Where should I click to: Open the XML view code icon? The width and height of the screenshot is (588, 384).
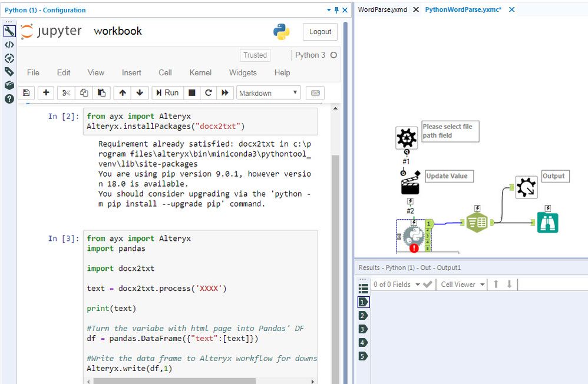pyautogui.click(x=9, y=45)
